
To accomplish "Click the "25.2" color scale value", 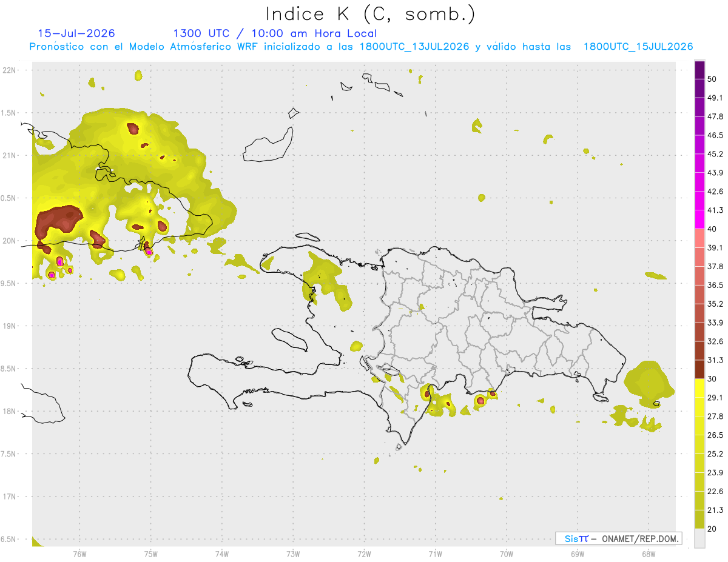I will pyautogui.click(x=715, y=454).
